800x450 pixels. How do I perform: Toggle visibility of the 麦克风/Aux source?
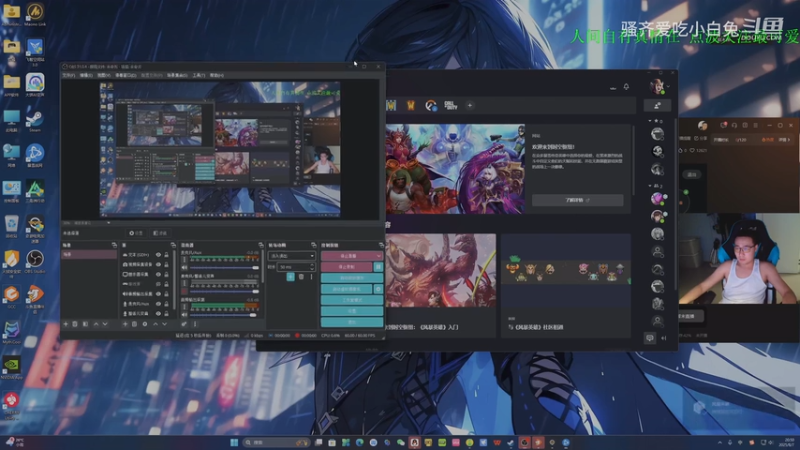click(158, 304)
